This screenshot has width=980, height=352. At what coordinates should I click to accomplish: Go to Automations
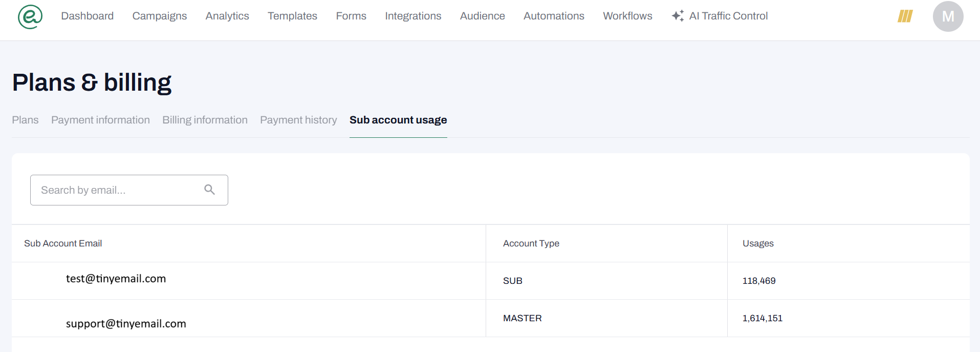pos(554,16)
